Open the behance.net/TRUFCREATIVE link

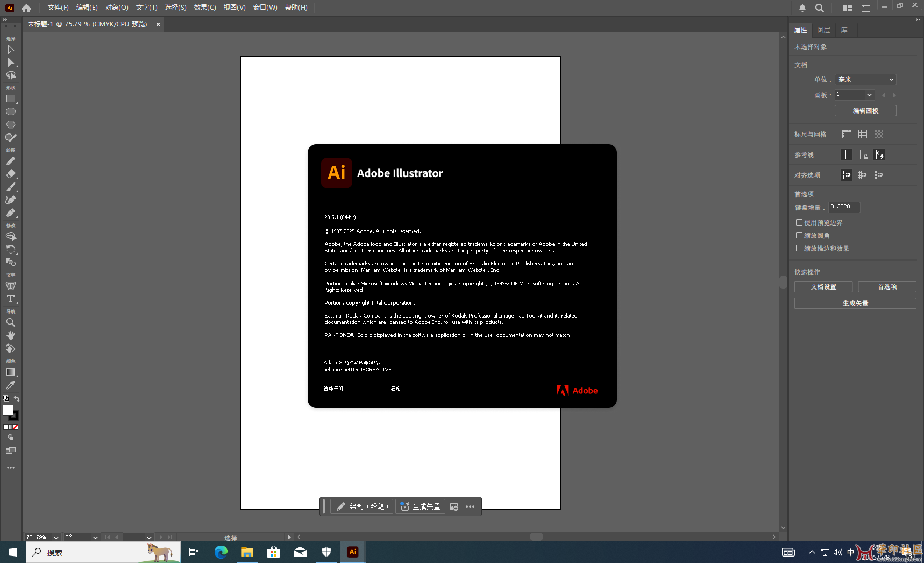click(x=357, y=370)
